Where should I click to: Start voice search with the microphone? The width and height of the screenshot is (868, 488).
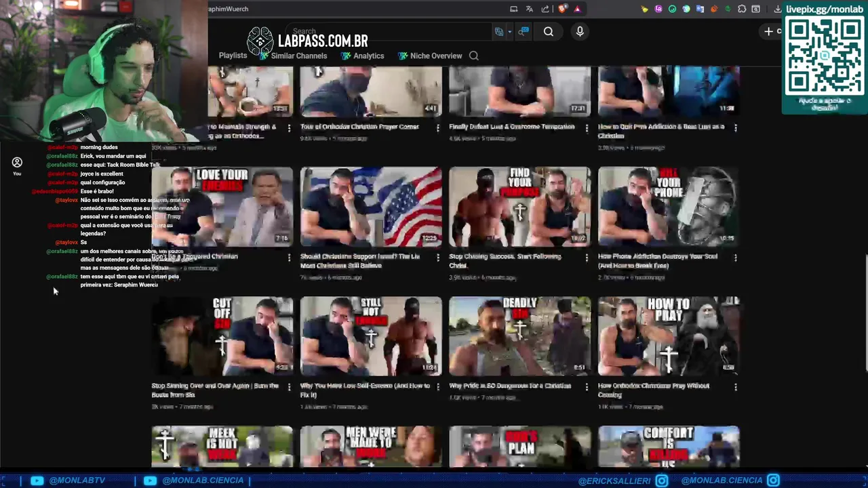click(580, 32)
